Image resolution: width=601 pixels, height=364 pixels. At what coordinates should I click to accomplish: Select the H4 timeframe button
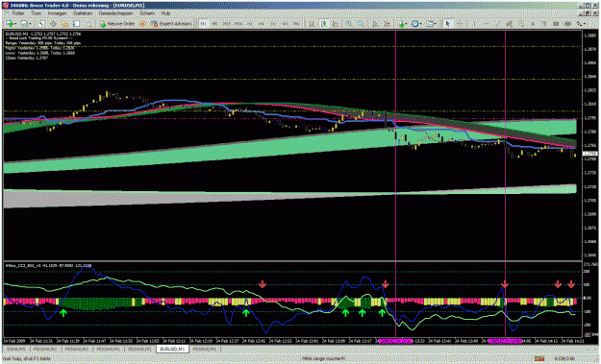click(262, 24)
